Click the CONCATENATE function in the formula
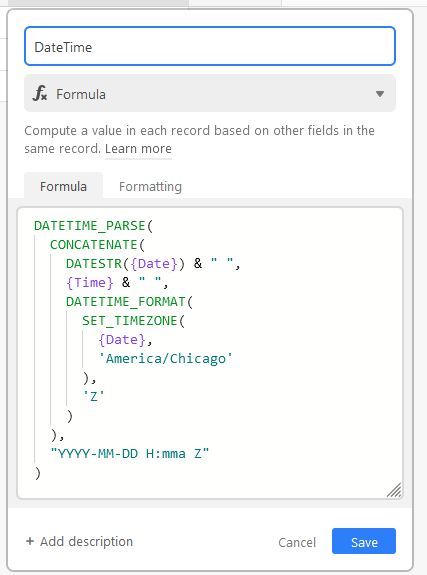 point(94,245)
